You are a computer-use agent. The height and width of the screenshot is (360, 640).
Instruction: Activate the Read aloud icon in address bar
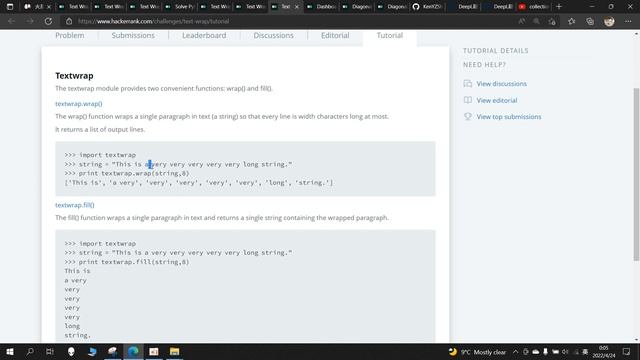(522, 21)
